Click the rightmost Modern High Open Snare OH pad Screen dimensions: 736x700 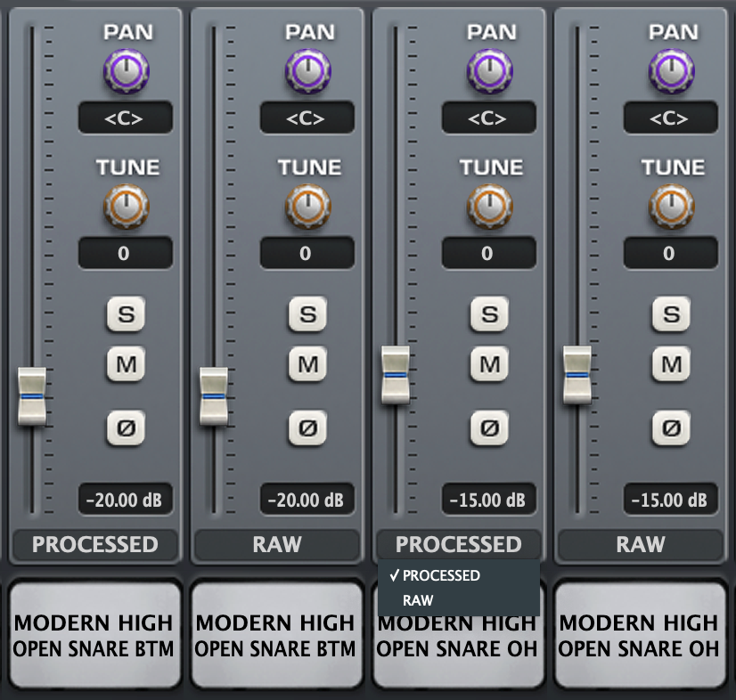click(639, 635)
